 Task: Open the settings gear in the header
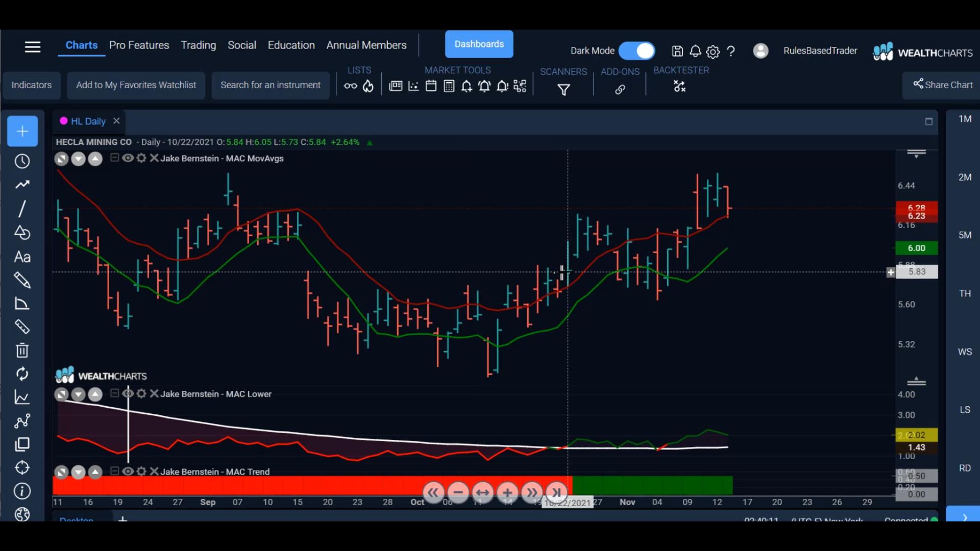click(x=713, y=52)
